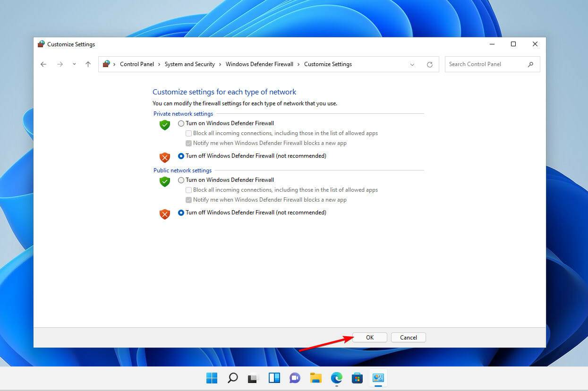Navigate to Windows Defender Firewall breadcrumb
Screen dimensions: 588x391
(259, 64)
